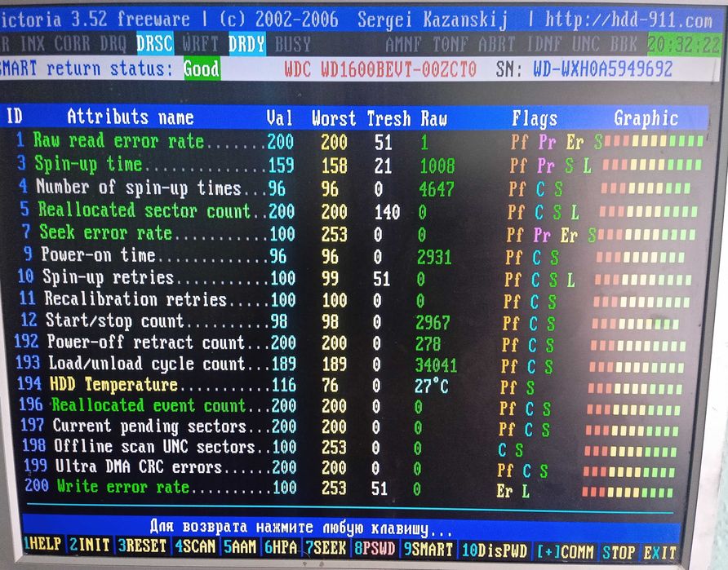Click raw value 1008 for spin-up time

click(x=437, y=166)
